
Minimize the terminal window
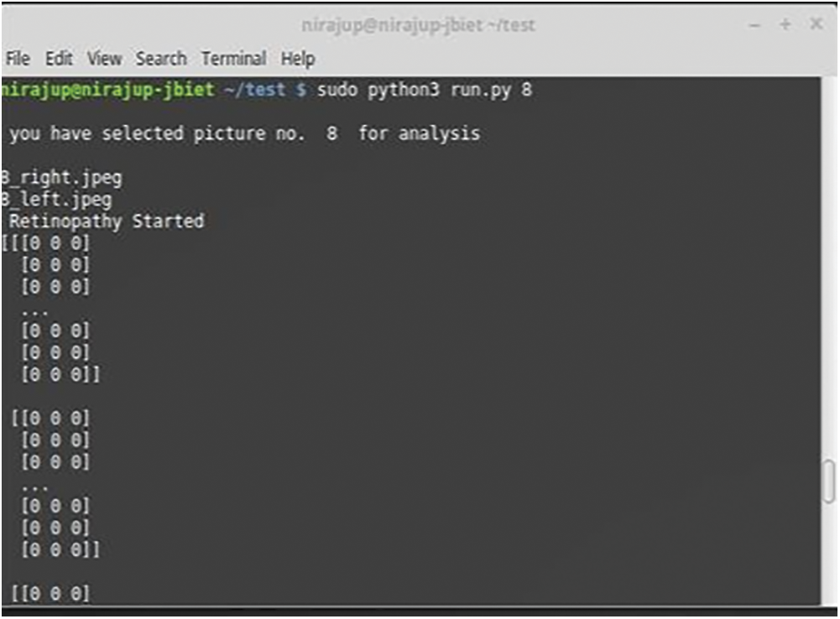coord(755,25)
